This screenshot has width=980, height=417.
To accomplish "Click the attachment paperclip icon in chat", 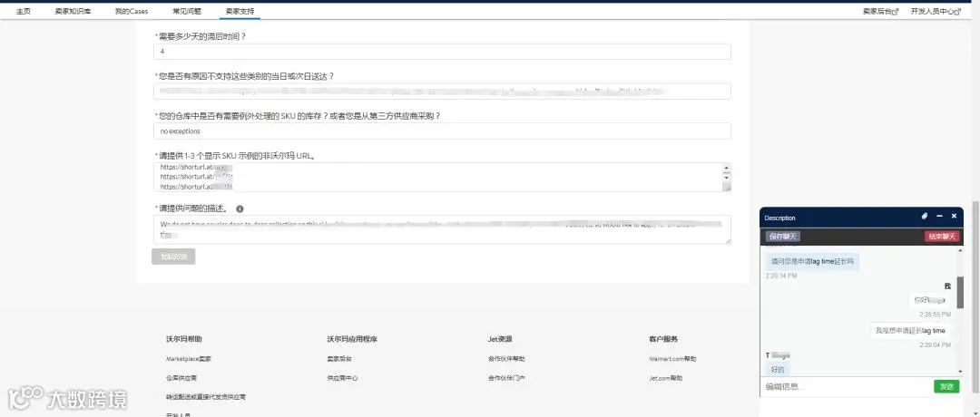I will 925,216.
